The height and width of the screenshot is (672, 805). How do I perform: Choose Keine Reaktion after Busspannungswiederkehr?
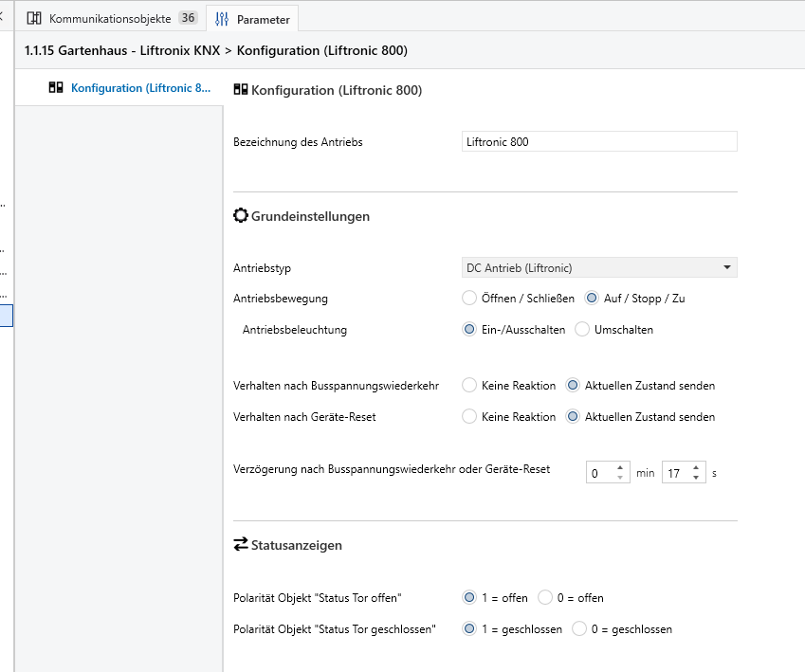(469, 386)
